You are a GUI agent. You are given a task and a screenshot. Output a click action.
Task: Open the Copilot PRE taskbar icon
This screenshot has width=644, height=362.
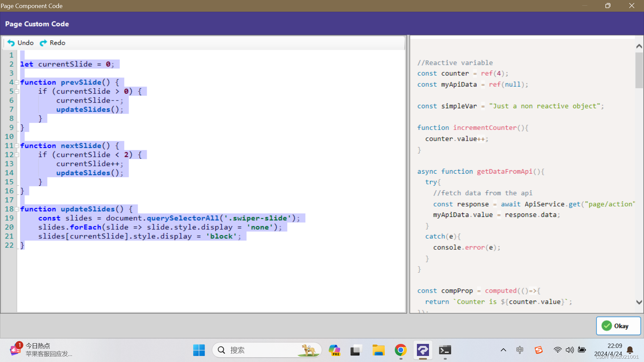point(334,350)
